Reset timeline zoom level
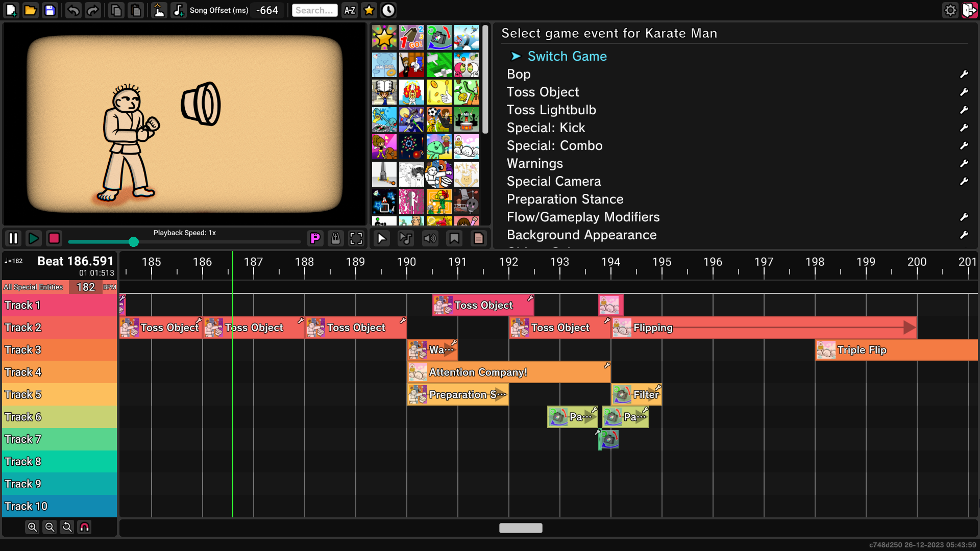Image resolution: width=980 pixels, height=551 pixels. pyautogui.click(x=67, y=527)
